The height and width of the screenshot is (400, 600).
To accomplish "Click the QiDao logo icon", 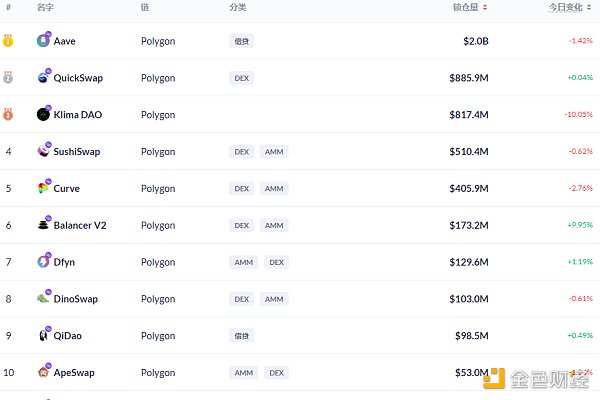I will [x=43, y=335].
